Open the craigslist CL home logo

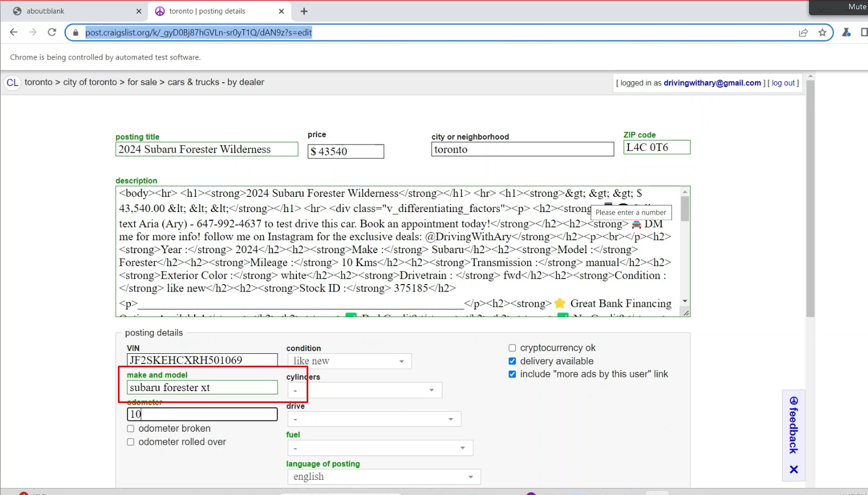pos(12,83)
